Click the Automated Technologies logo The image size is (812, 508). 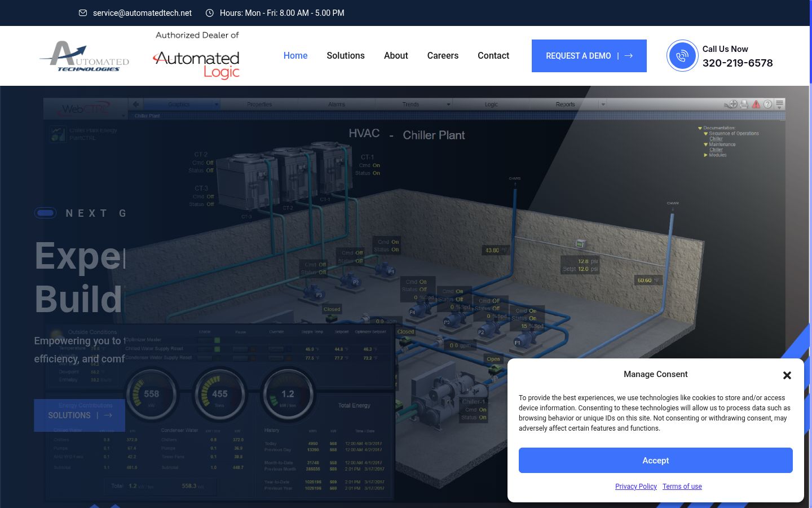[x=85, y=56]
